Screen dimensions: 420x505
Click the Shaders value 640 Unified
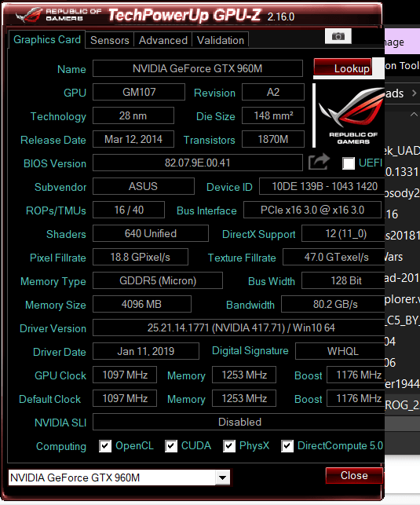tap(151, 233)
